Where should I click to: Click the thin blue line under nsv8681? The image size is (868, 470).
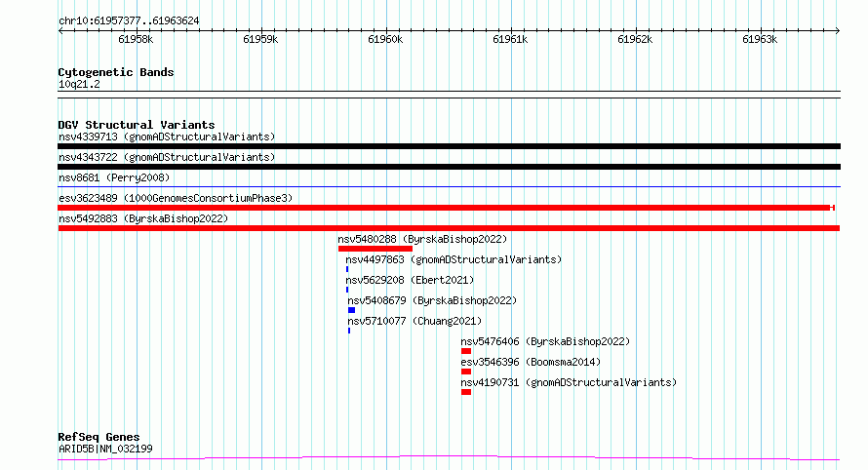[449, 187]
